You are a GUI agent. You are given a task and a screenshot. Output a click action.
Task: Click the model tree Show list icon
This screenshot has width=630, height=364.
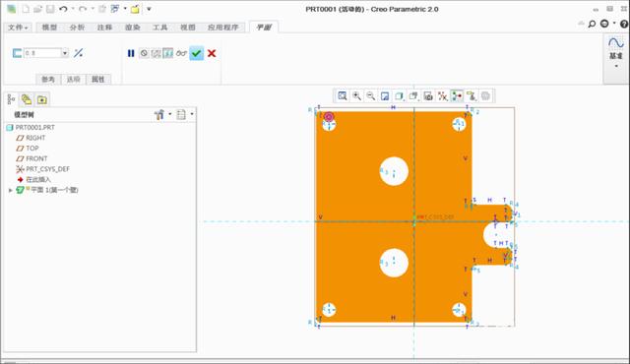[181, 115]
